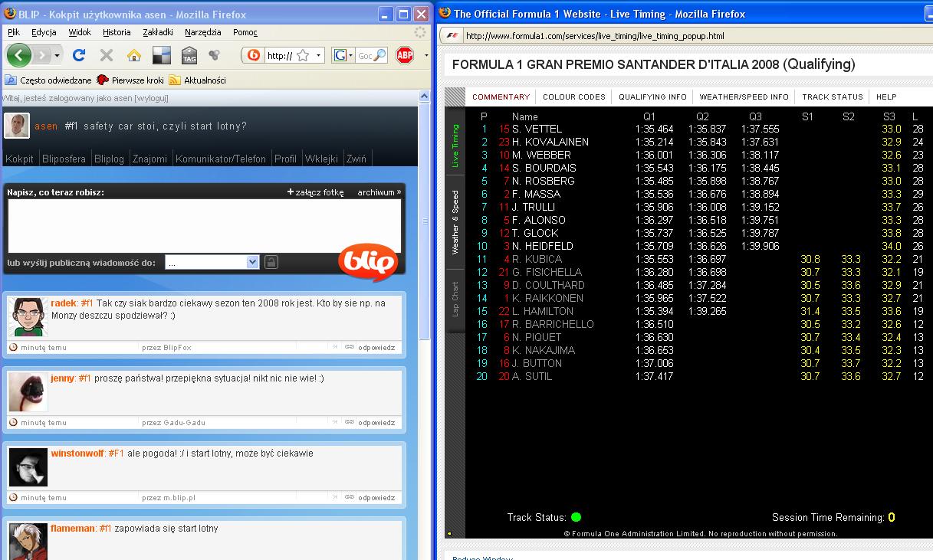Click 'odpowiedz' on radek's message
Viewport: 933px width, 560px height.
[x=376, y=348]
